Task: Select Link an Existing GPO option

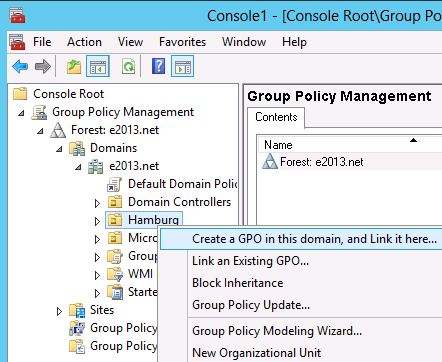Action: coord(250,261)
